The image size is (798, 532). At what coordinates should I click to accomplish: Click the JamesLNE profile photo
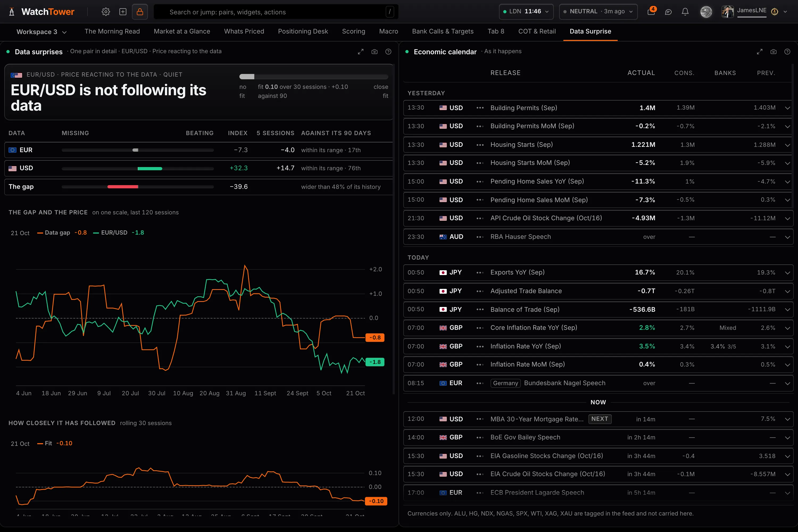point(728,11)
